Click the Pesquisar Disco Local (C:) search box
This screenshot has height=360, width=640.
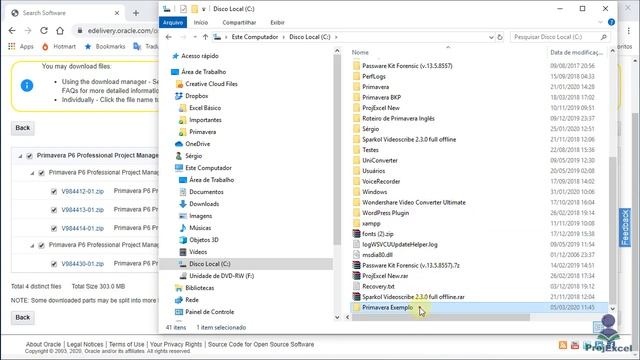[559, 37]
